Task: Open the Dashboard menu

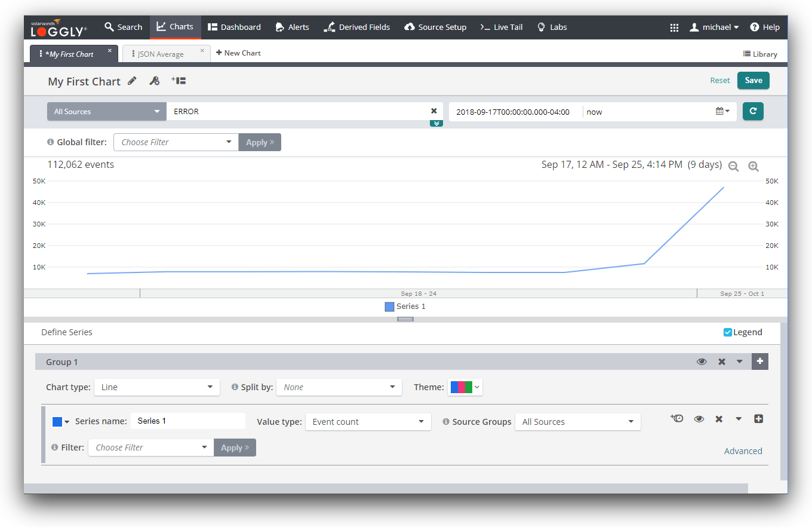Action: (x=234, y=27)
